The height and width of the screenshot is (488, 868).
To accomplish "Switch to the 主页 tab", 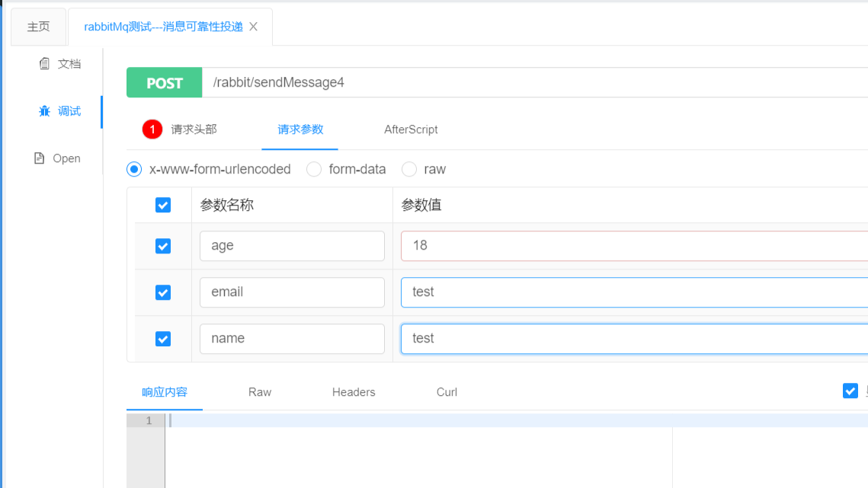I will coord(38,27).
